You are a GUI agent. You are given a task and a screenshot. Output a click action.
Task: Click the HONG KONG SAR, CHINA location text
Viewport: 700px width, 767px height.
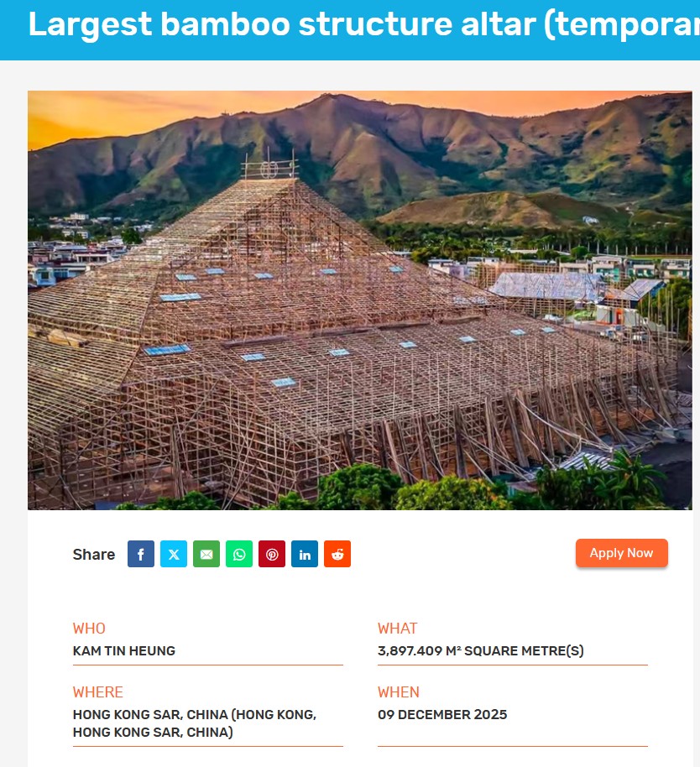[x=195, y=723]
